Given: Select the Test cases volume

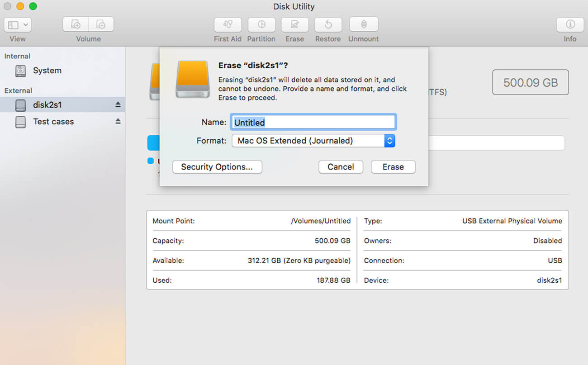Looking at the screenshot, I should pyautogui.click(x=62, y=122).
